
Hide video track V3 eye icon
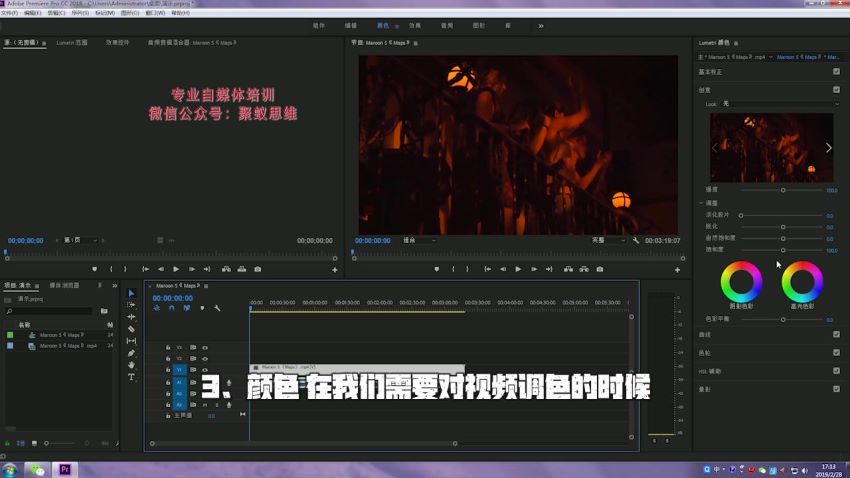205,347
